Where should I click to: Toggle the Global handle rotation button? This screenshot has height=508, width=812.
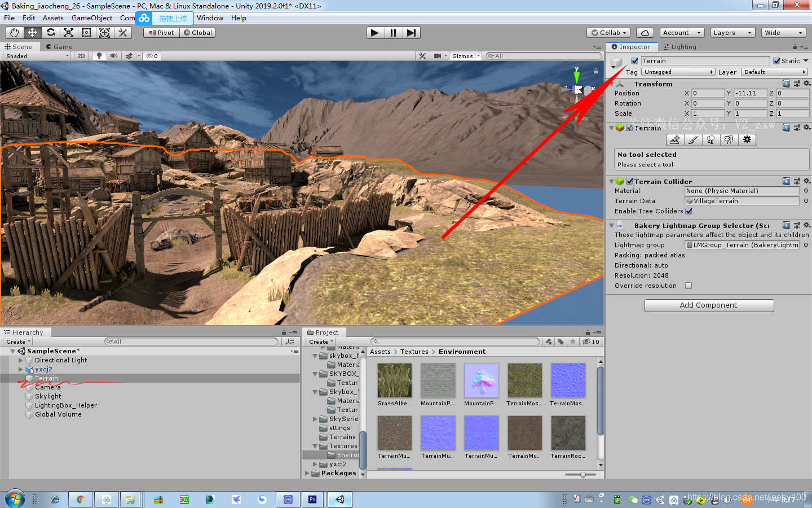tap(197, 33)
